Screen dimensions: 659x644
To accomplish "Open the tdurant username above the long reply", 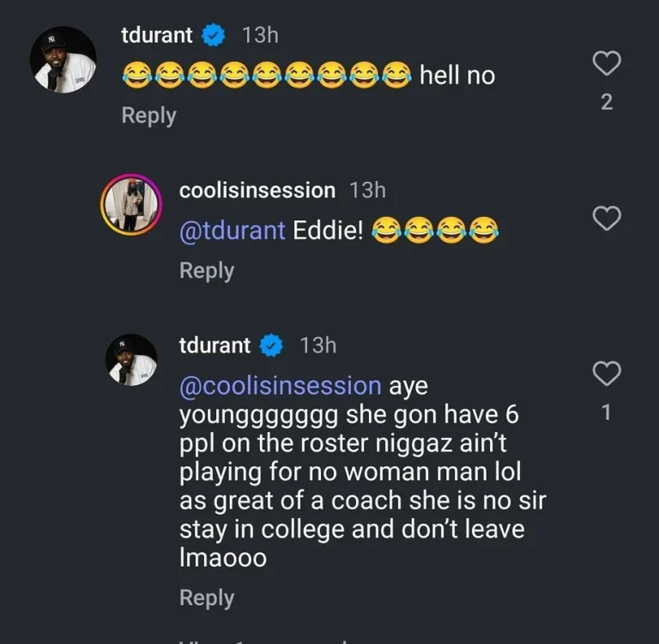I will [215, 346].
